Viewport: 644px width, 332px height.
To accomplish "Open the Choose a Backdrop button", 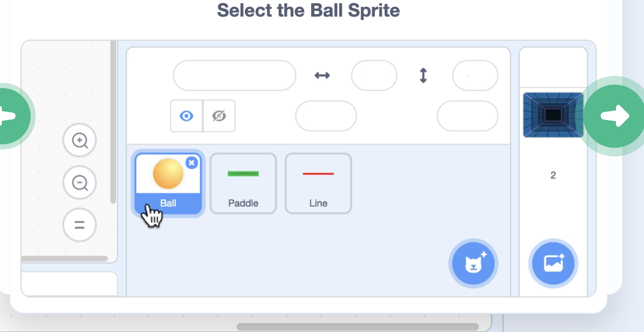I will (x=553, y=262).
